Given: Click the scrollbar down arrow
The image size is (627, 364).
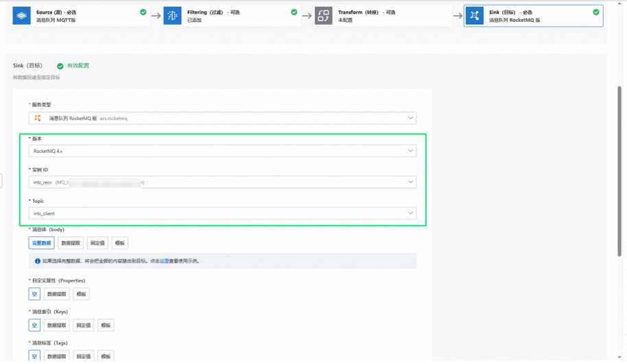Looking at the screenshot, I should click(x=619, y=357).
